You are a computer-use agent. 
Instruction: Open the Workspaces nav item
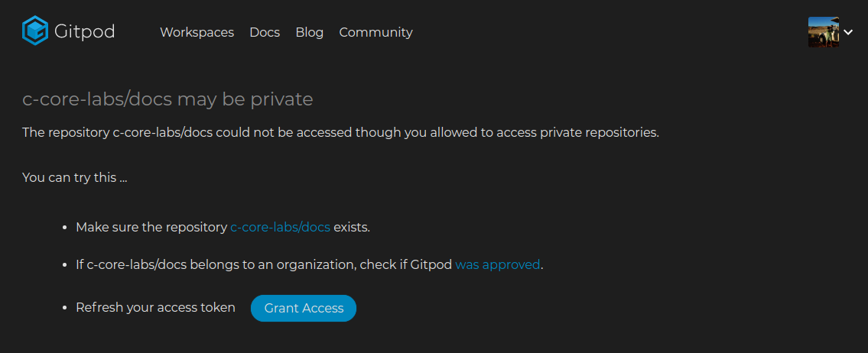coord(197,32)
